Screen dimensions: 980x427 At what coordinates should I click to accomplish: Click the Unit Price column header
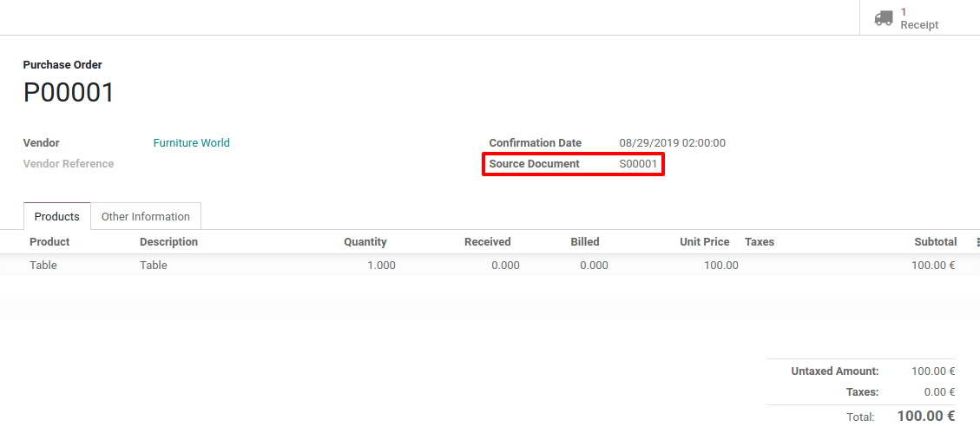click(704, 242)
